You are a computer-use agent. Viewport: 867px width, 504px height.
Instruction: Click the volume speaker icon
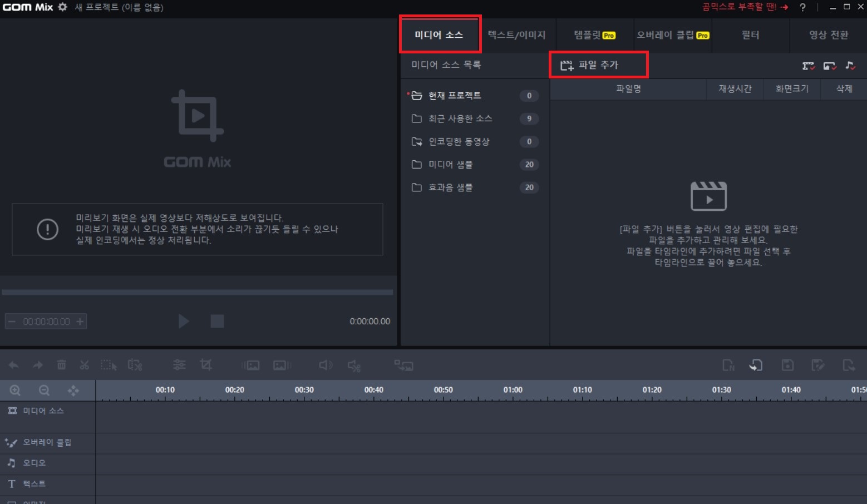coord(326,365)
